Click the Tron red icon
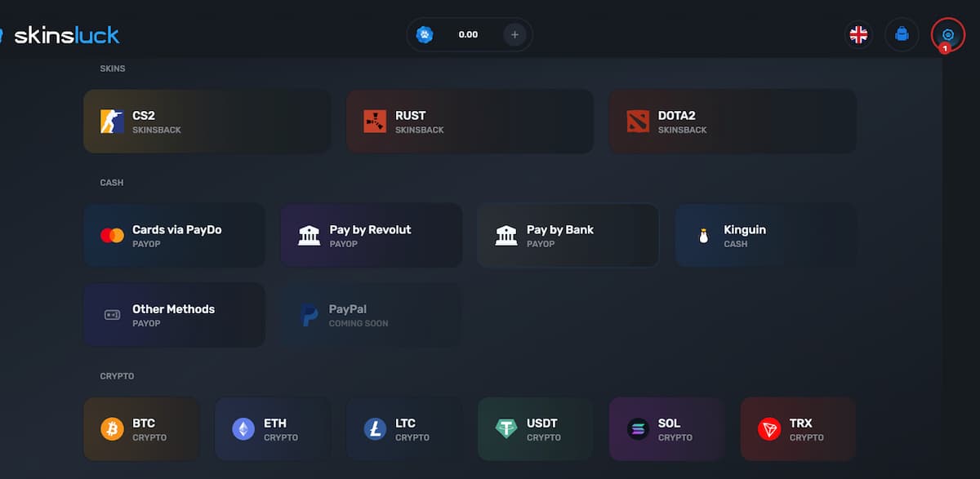 769,429
